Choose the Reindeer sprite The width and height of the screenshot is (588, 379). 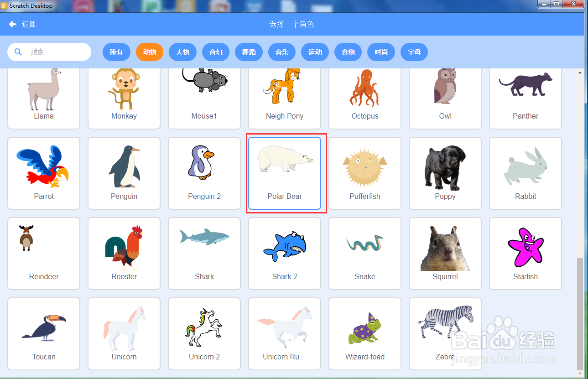pyautogui.click(x=44, y=254)
